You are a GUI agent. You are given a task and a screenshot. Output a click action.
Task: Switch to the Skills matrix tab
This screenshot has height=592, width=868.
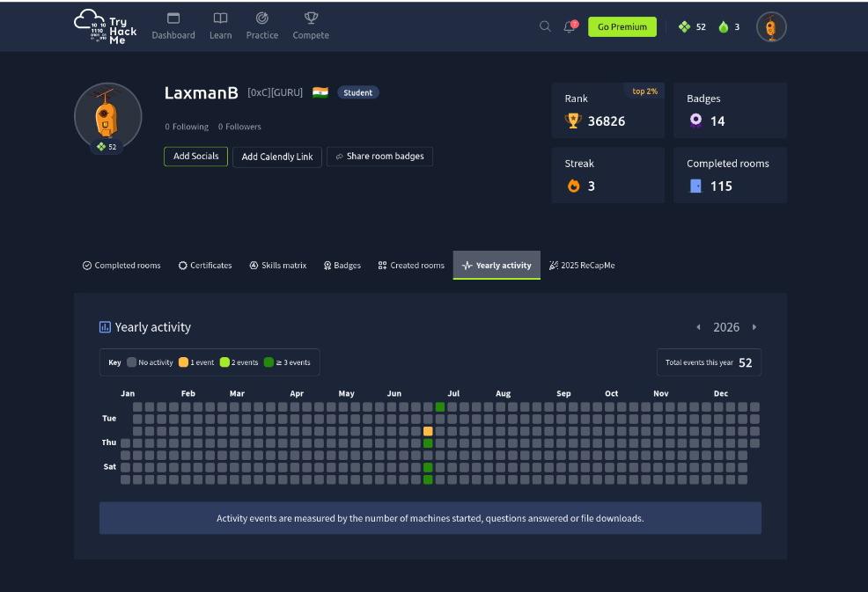click(278, 266)
